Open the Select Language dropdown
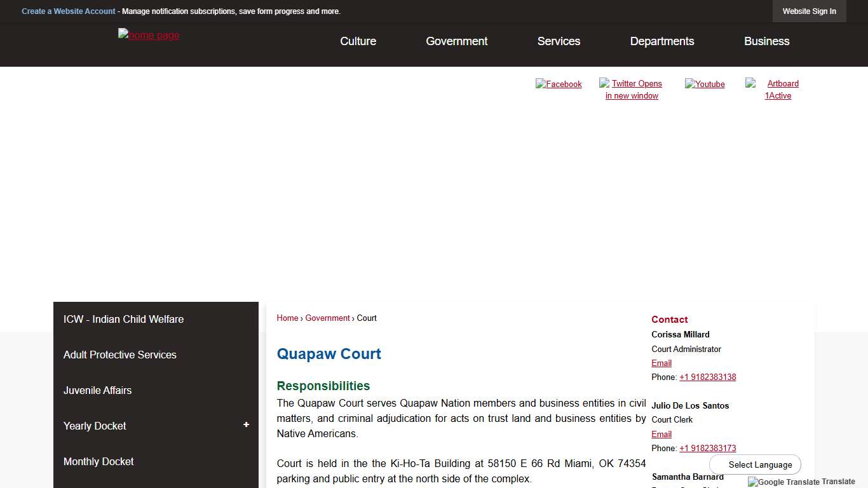 tap(755, 464)
